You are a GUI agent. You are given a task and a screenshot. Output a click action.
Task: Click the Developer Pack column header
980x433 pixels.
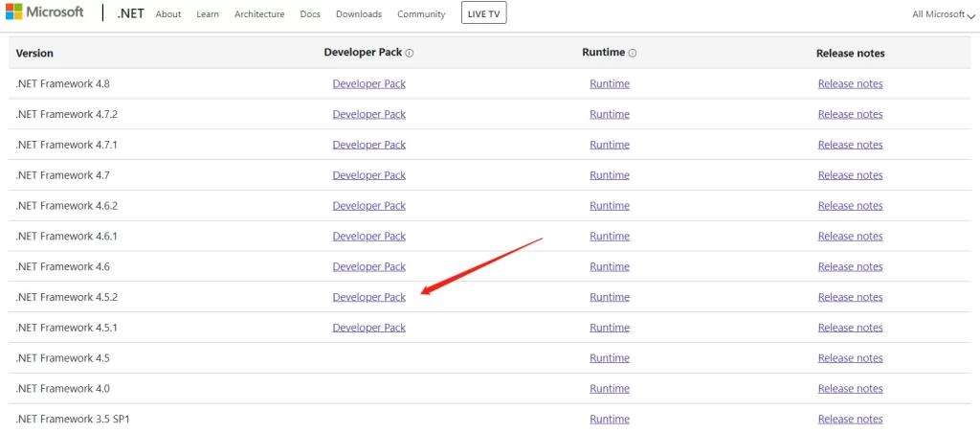[363, 53]
